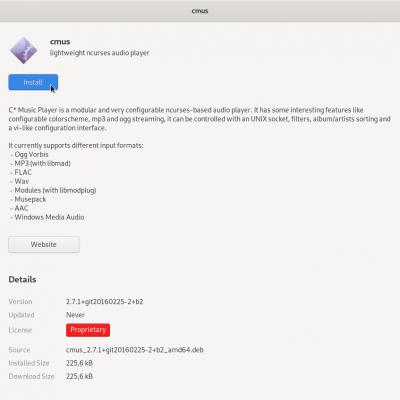Click the lightweight ncurses audio player subtitle
The height and width of the screenshot is (400, 400).
pyautogui.click(x=99, y=53)
